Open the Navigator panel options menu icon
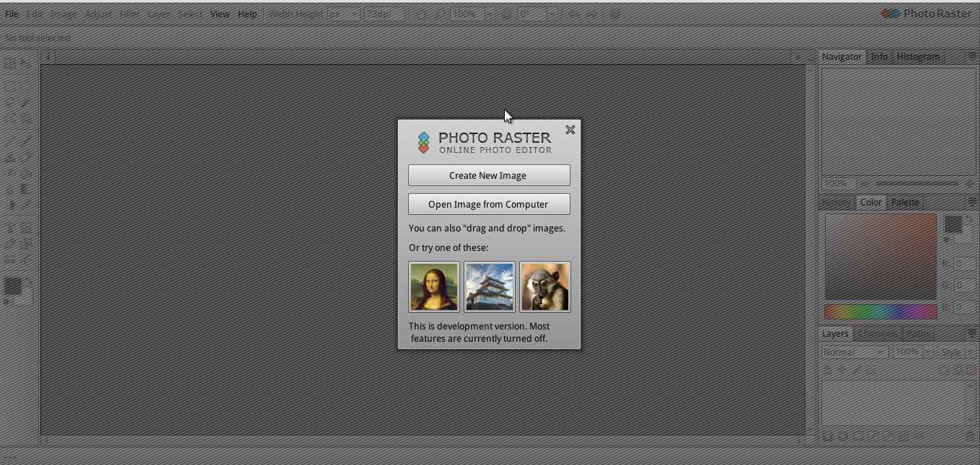Screen dimensions: 980x465 click(971, 56)
